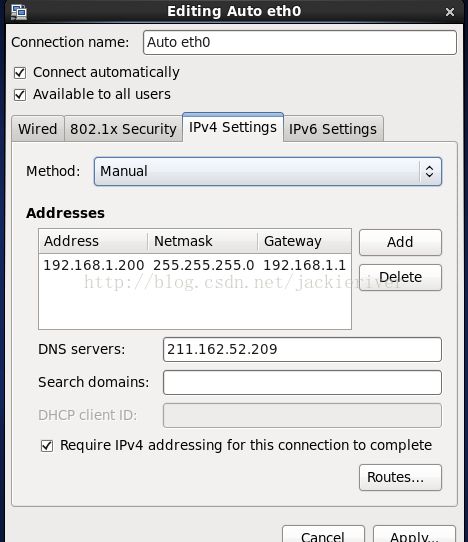Select the 192.168.1.200 address row
The width and height of the screenshot is (468, 542).
point(195,265)
